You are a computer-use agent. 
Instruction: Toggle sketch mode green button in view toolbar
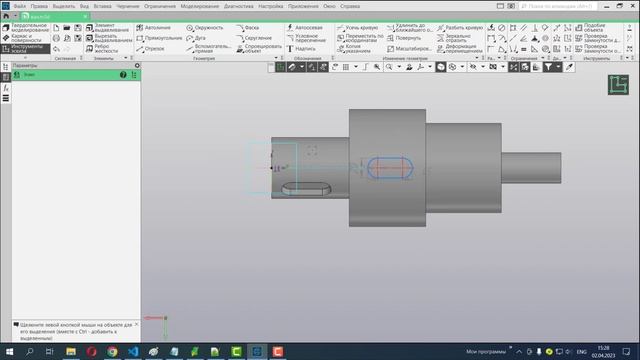[x=280, y=67]
